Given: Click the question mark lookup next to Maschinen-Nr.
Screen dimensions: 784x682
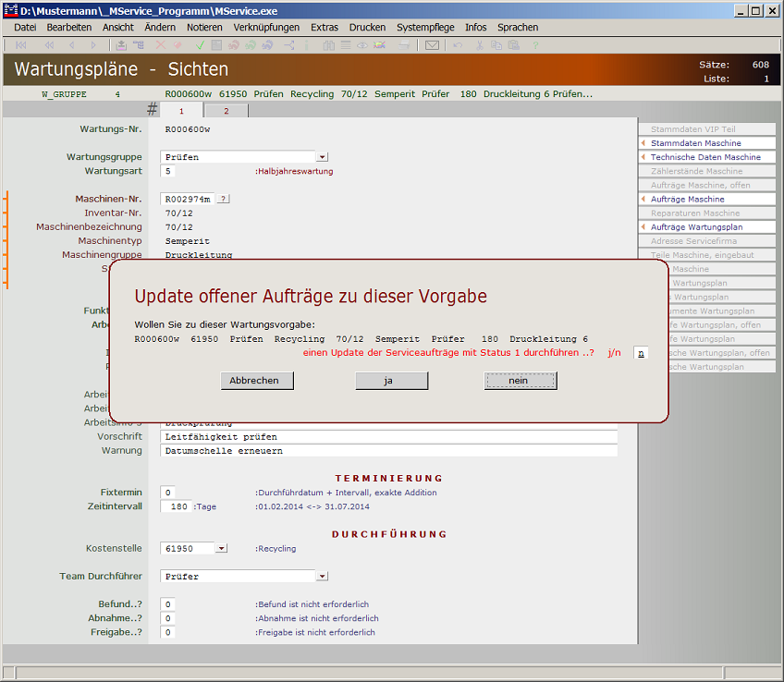Looking at the screenshot, I should 224,199.
